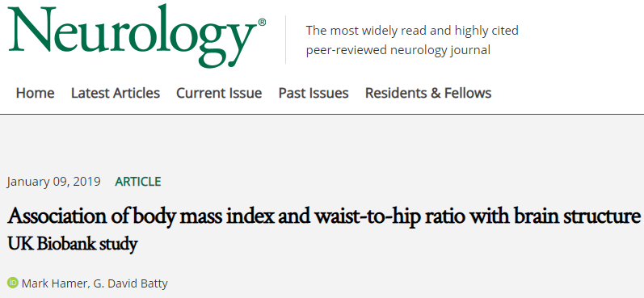Click the 'peer-reviewed neurology journal' tagline line

(398, 50)
